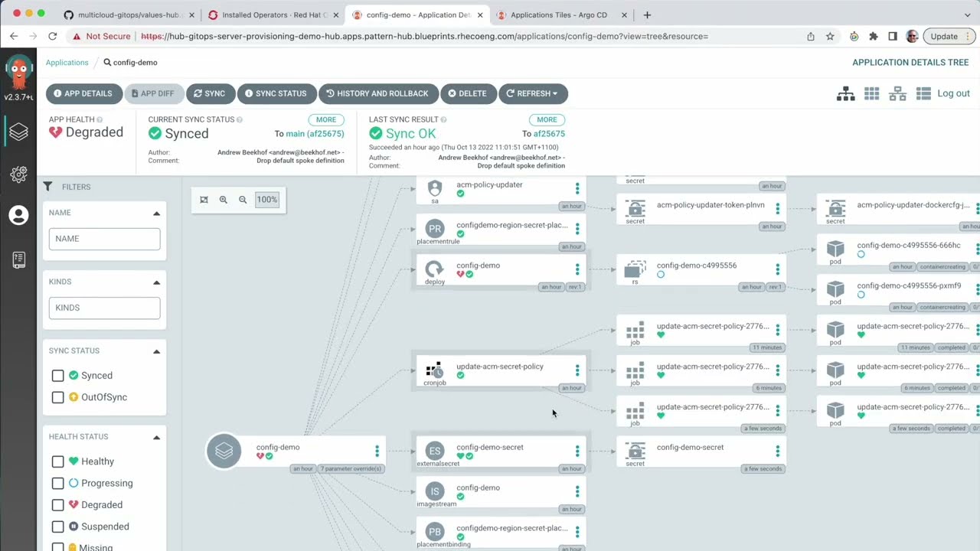
Task: Check the Progressing health status filter
Action: (58, 483)
